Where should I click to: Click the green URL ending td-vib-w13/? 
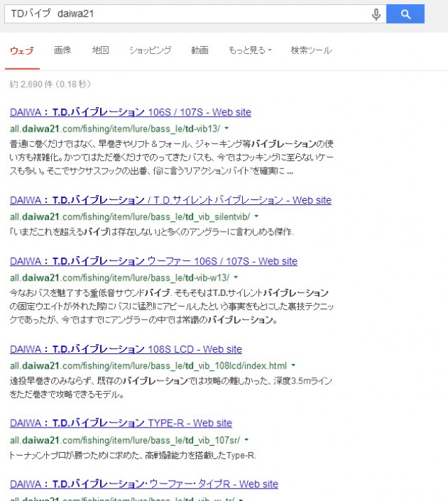120,278
